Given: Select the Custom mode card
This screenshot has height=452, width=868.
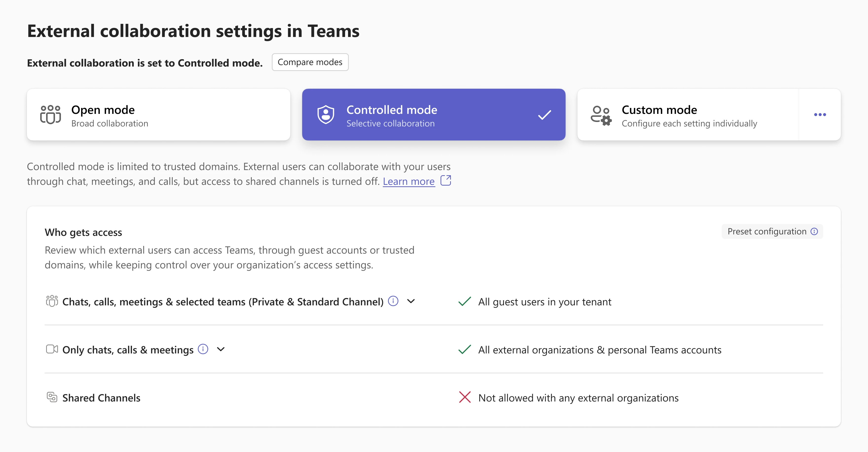Looking at the screenshot, I should point(688,114).
